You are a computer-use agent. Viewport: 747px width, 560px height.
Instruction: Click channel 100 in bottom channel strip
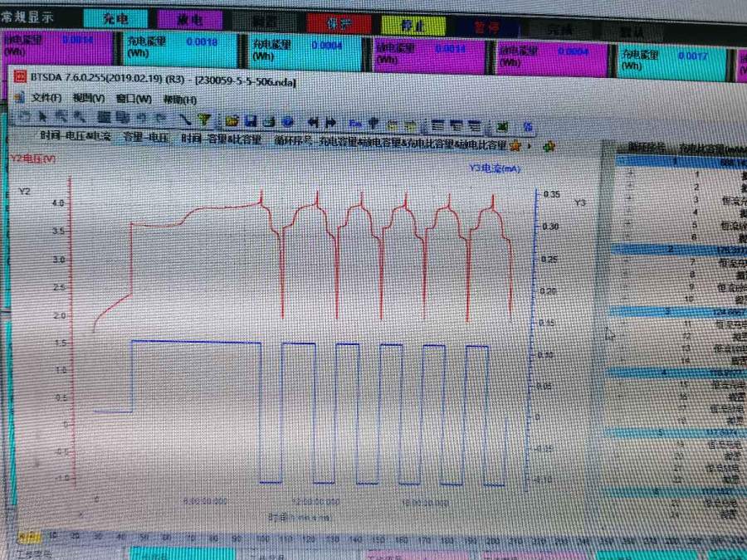[263, 538]
